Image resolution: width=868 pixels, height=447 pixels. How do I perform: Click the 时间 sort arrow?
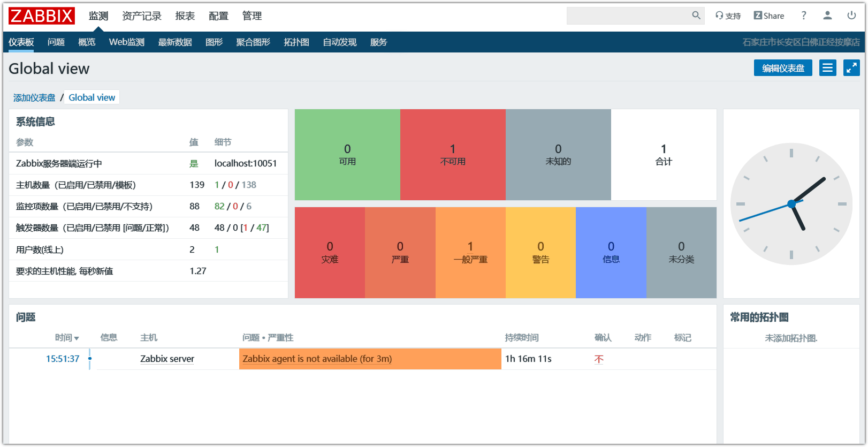pos(77,338)
